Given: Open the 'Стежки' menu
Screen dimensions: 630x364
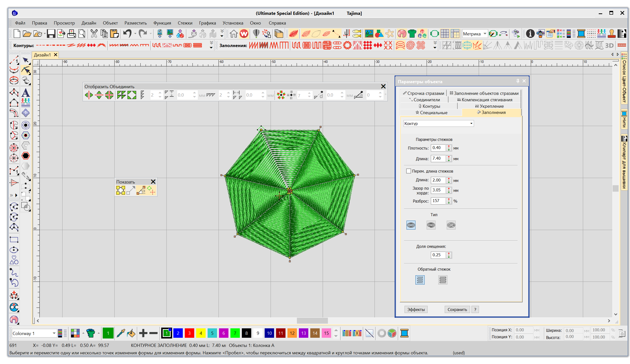Looking at the screenshot, I should 185,23.
